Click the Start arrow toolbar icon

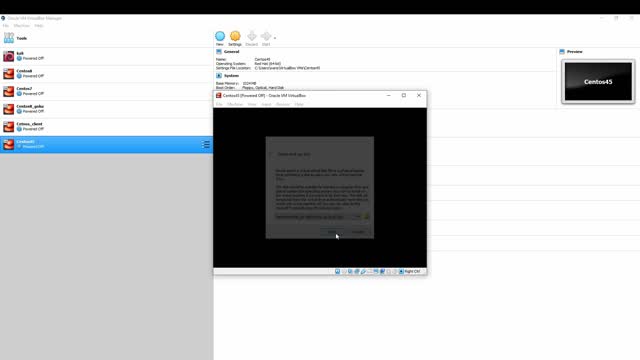266,38
